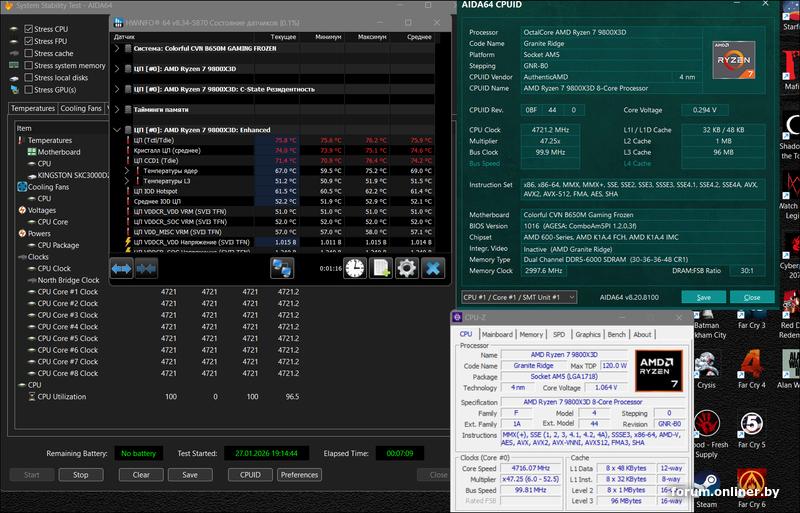
Task: Enable Stress cache checkbox
Action: (x=27, y=53)
